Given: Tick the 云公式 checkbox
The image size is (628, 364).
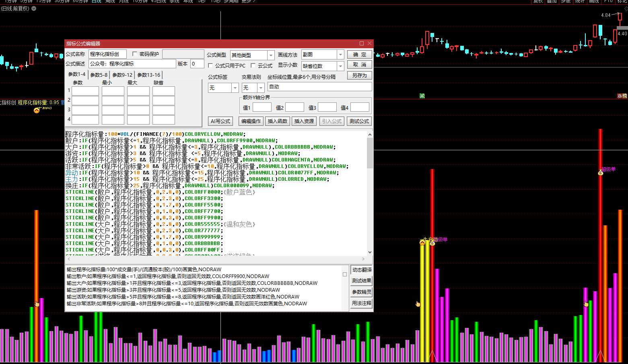Looking at the screenshot, I should pos(253,65).
